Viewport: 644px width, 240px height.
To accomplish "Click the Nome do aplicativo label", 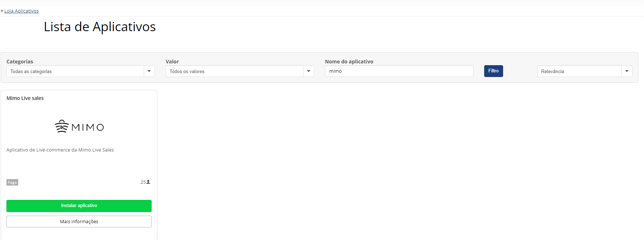I will click(349, 62).
